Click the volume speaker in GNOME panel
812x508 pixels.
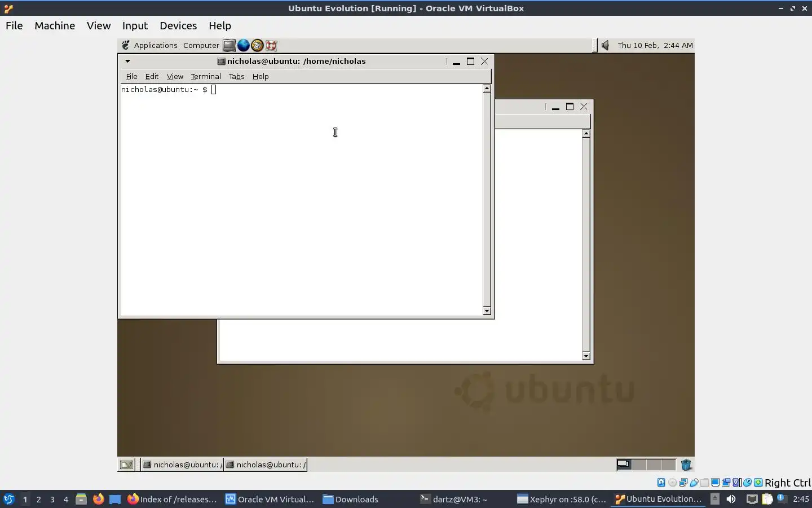[605, 45]
